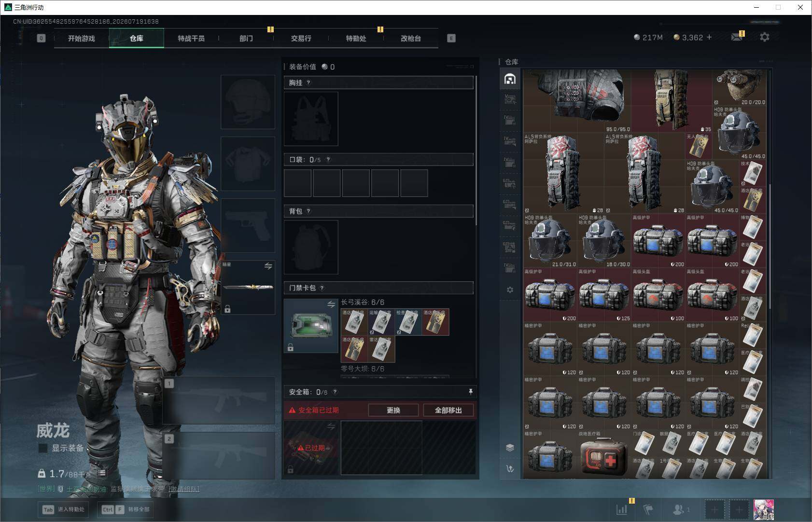Viewport: 812px width, 522px height.
Task: Switch to the 特战干员 tab
Action: coord(191,38)
